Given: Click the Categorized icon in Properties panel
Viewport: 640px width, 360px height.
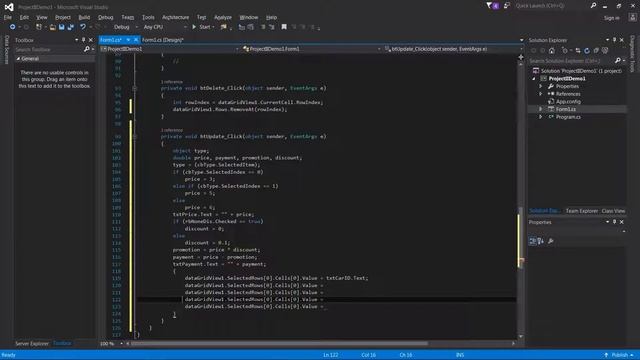Looking at the screenshot, I should coord(532,241).
